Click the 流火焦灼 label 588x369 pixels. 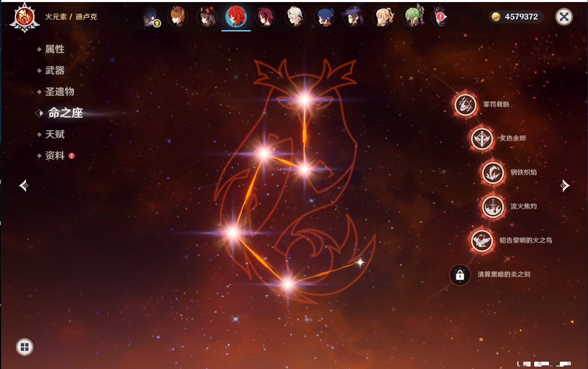pyautogui.click(x=524, y=206)
